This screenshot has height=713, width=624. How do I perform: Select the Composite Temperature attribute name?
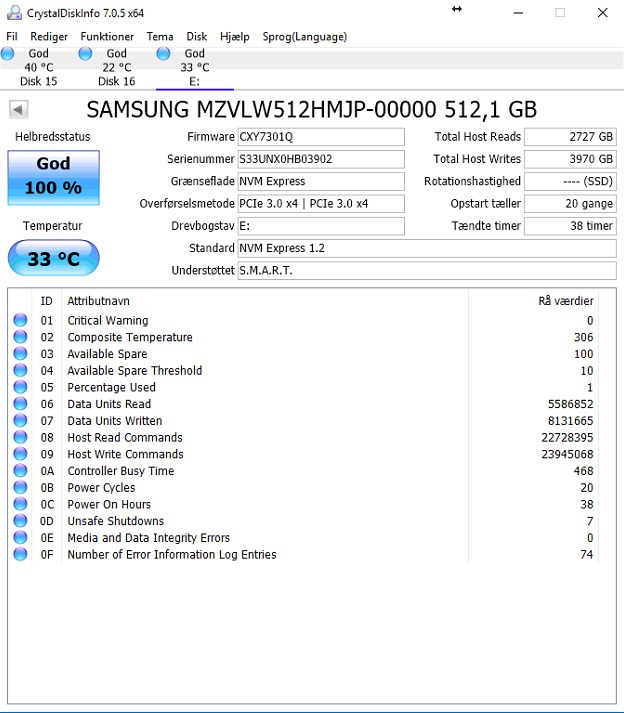click(x=130, y=337)
